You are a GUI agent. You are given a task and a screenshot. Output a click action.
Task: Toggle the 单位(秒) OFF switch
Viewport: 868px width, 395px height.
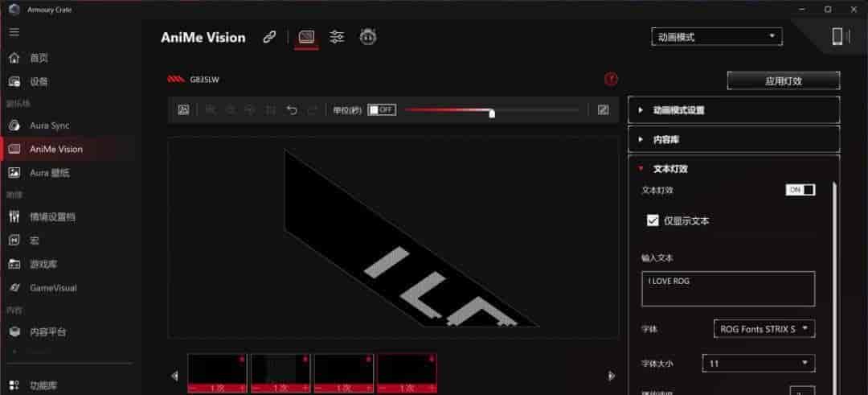point(382,109)
